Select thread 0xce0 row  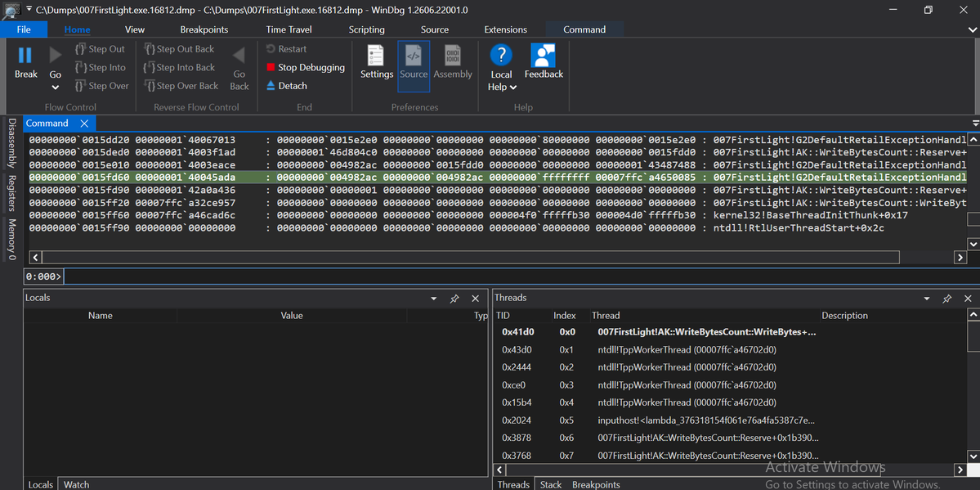729,384
